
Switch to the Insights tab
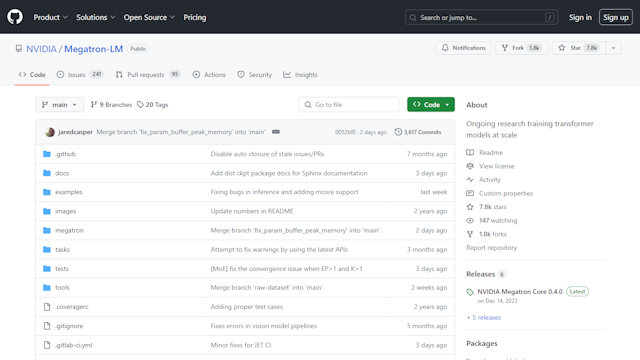tap(300, 75)
